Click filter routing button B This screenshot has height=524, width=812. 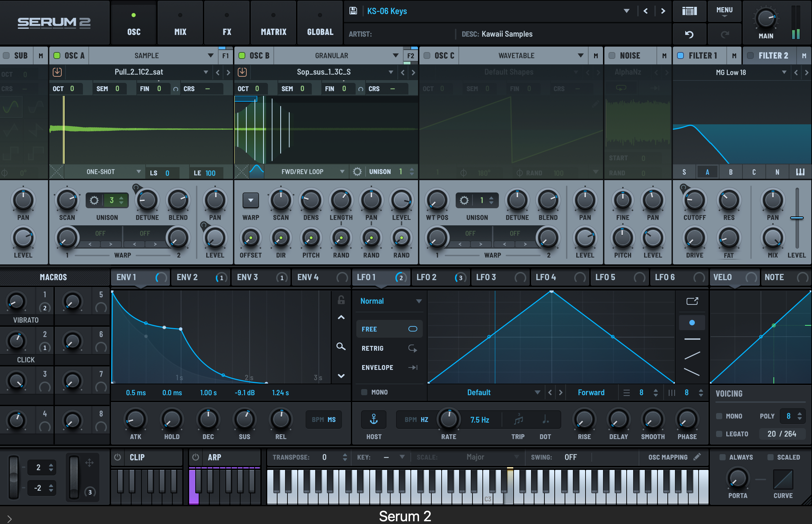point(730,172)
